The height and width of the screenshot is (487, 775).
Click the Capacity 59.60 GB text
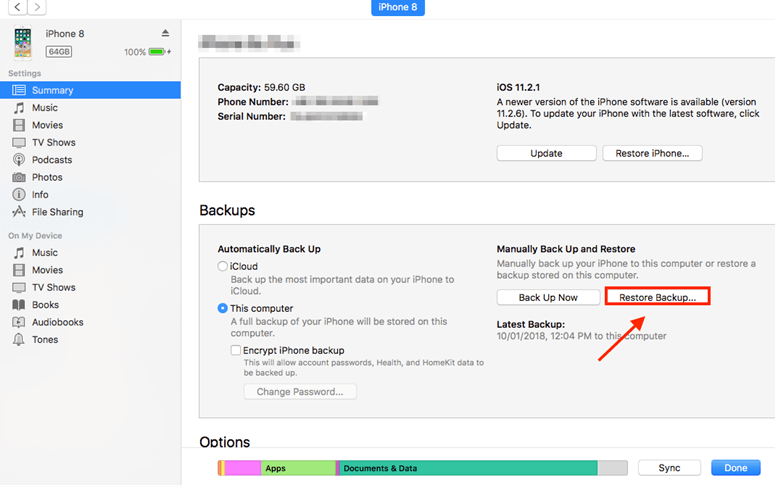(261, 87)
